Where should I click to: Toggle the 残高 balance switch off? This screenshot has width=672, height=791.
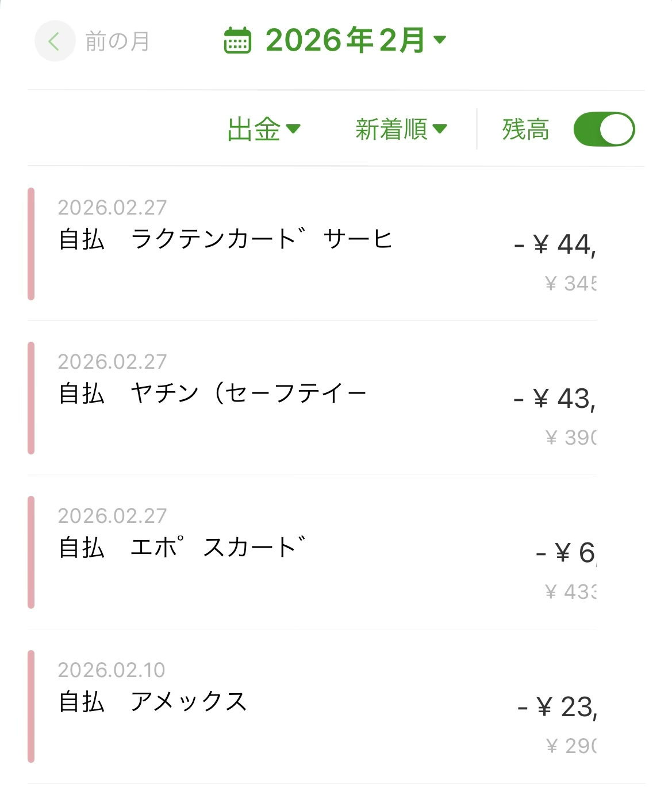coord(604,129)
